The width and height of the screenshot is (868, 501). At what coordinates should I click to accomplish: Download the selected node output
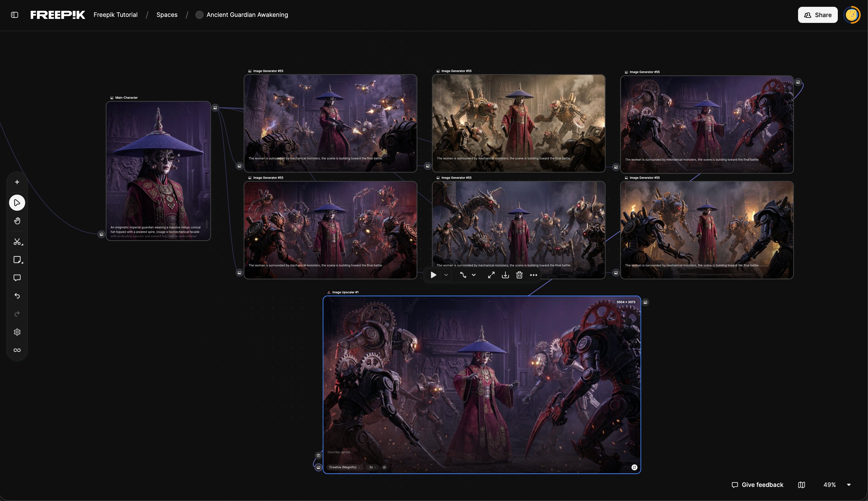tap(505, 275)
